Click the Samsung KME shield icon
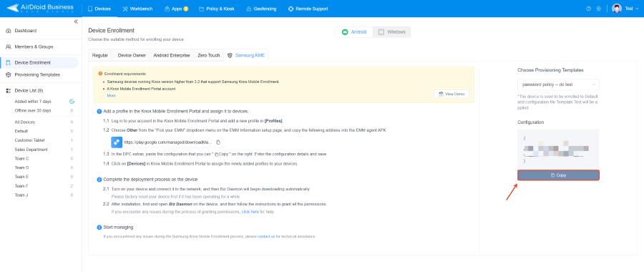The image size is (644, 272). 230,55
